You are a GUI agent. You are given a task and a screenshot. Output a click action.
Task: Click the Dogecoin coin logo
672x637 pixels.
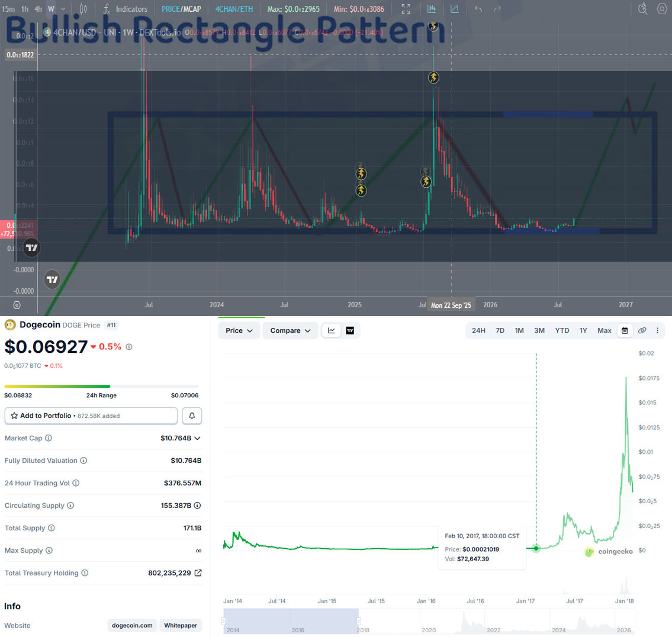[x=10, y=325]
